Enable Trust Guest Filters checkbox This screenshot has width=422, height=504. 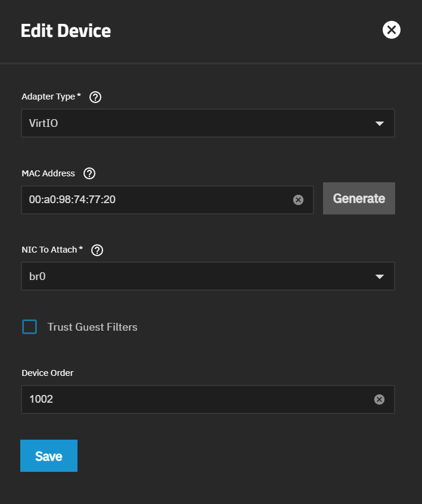coord(30,327)
